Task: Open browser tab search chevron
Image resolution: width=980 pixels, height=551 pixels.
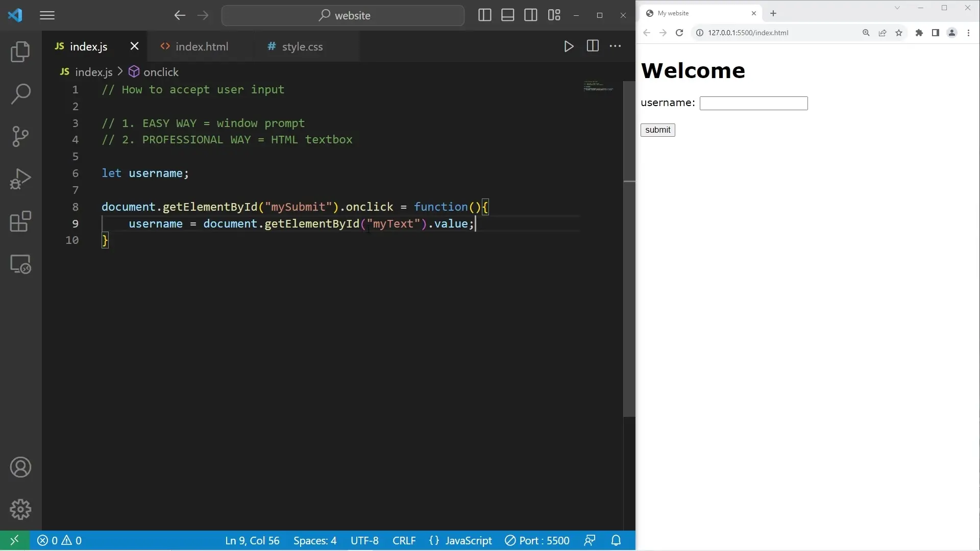Action: [x=897, y=8]
